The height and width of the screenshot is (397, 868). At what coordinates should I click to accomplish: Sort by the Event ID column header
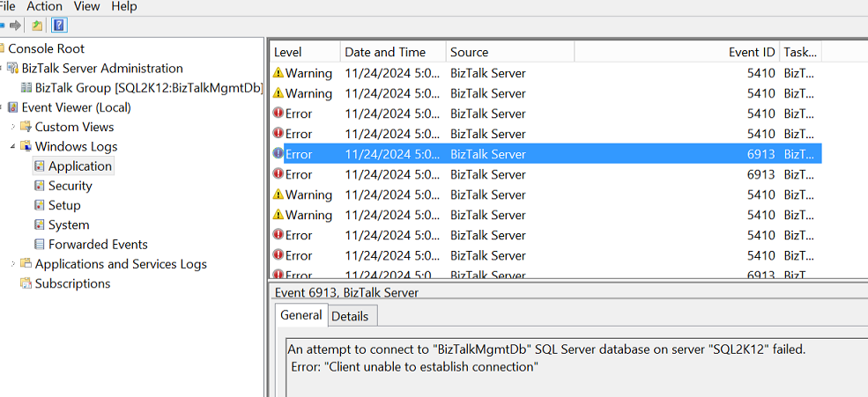click(677, 52)
